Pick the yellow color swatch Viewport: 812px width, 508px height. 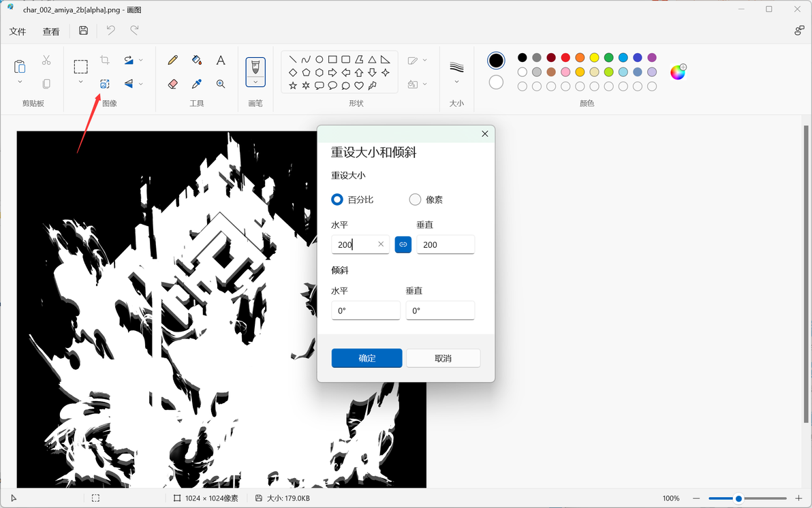pos(595,57)
